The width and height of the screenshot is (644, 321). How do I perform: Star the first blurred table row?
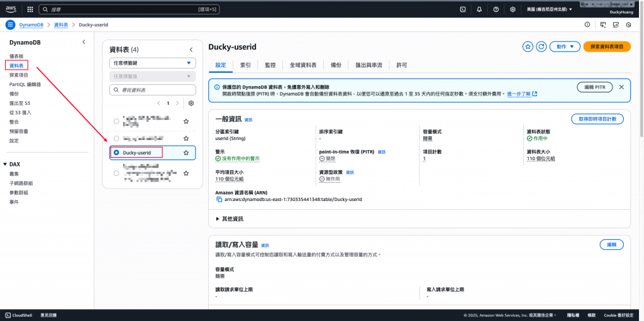(186, 121)
